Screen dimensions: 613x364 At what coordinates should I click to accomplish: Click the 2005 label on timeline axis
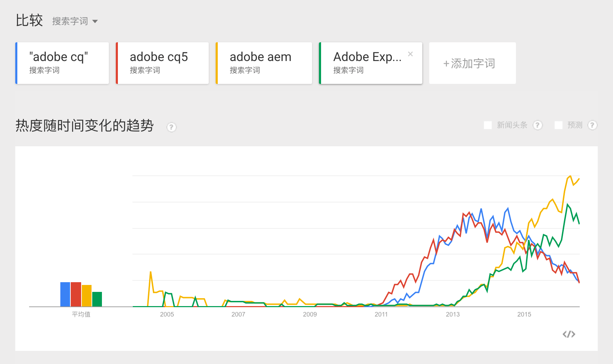(x=167, y=314)
